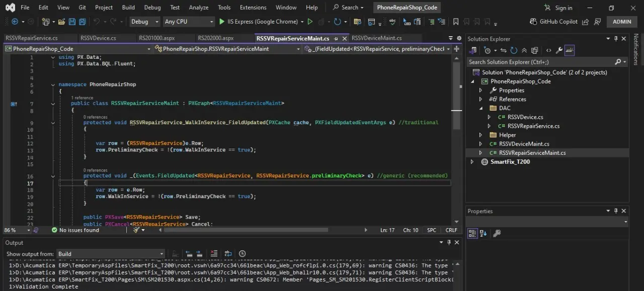The height and width of the screenshot is (291, 644).
Task: Click the Send Feedback icon beside ADMIN
Action: point(597,22)
